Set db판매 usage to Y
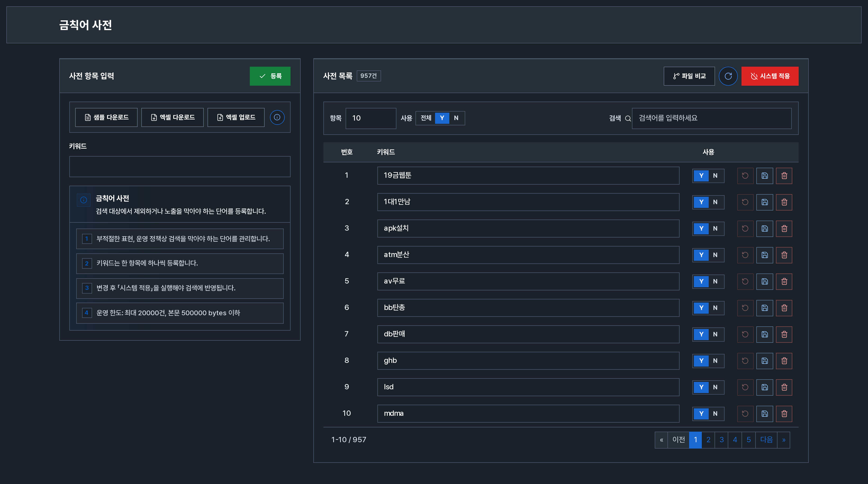This screenshot has width=868, height=484. (701, 334)
